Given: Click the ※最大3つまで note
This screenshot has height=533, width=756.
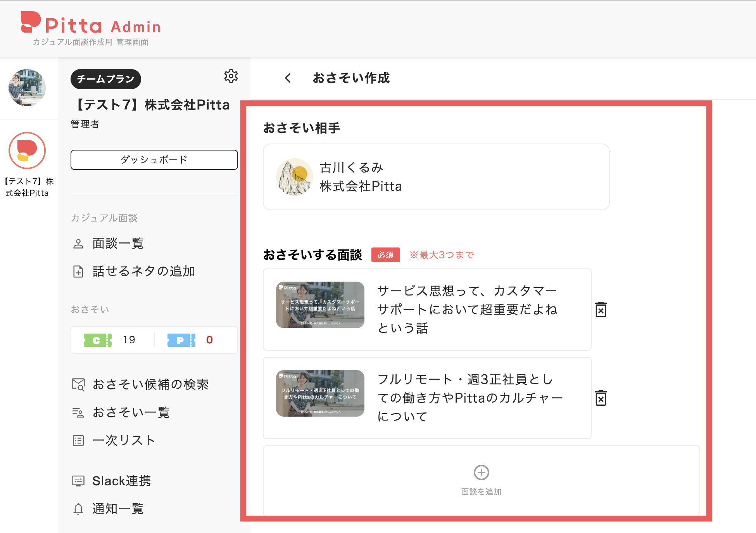Looking at the screenshot, I should [442, 255].
